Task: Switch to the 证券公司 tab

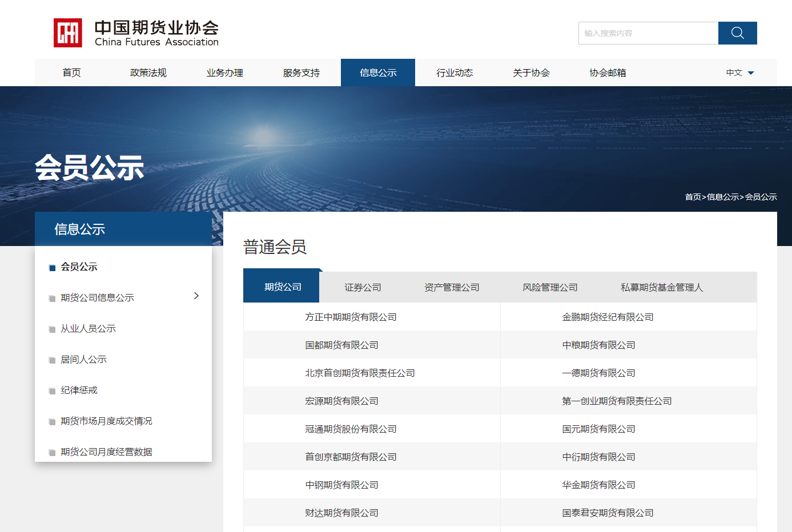Action: point(363,288)
